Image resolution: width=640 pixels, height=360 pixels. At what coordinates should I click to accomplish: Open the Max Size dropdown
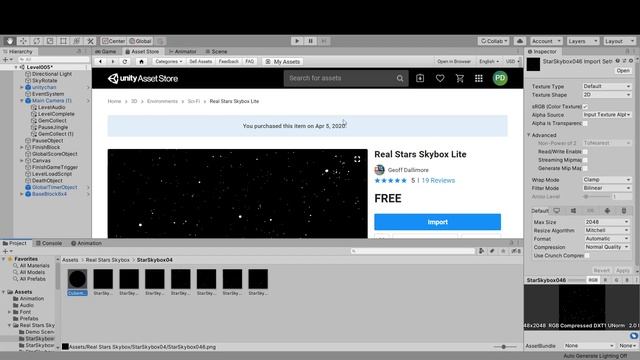point(607,222)
